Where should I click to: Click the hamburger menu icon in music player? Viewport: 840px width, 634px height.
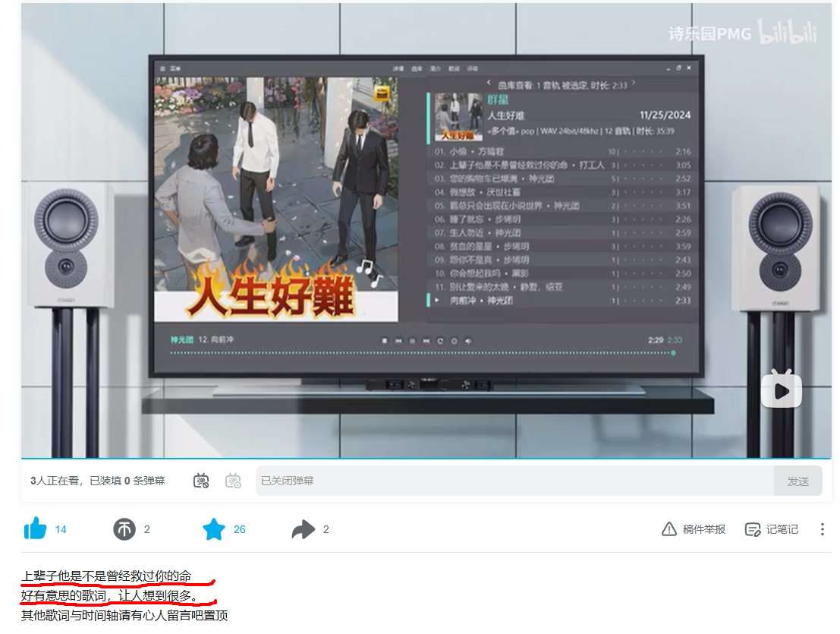163,68
